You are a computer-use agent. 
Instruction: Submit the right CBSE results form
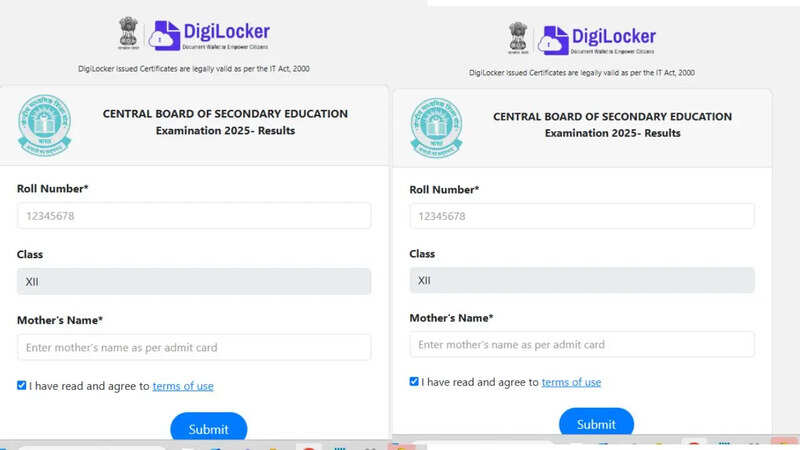tap(596, 422)
